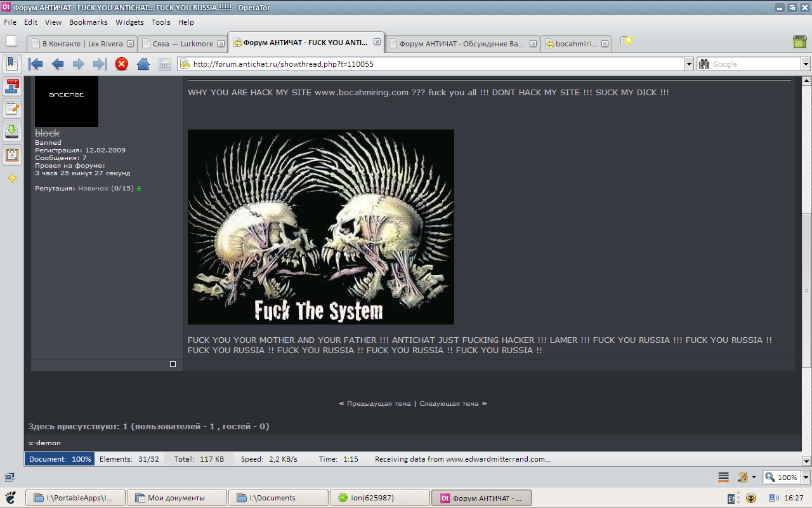The height and width of the screenshot is (508, 812).
Task: Click the Google search field
Action: click(755, 63)
